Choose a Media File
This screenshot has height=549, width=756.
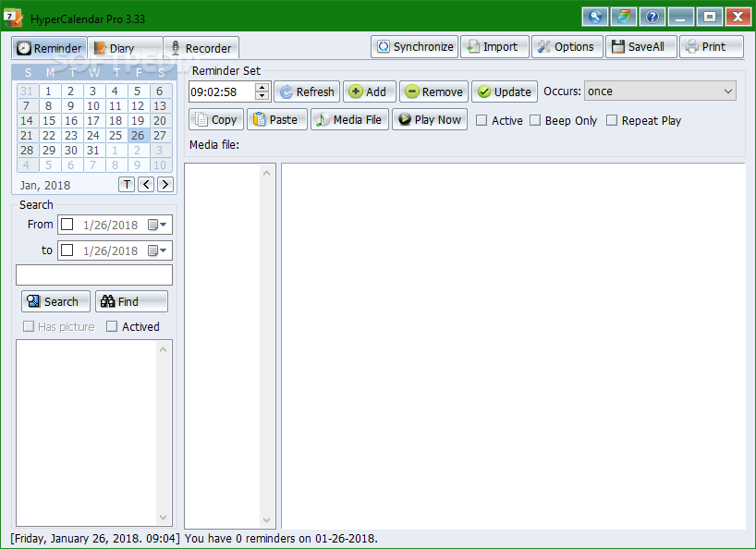point(349,119)
